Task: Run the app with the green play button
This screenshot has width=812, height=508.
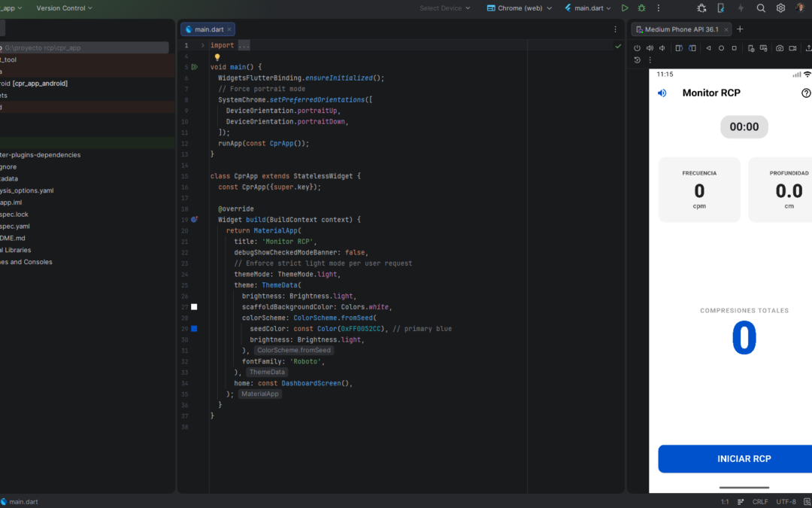Action: coord(625,8)
